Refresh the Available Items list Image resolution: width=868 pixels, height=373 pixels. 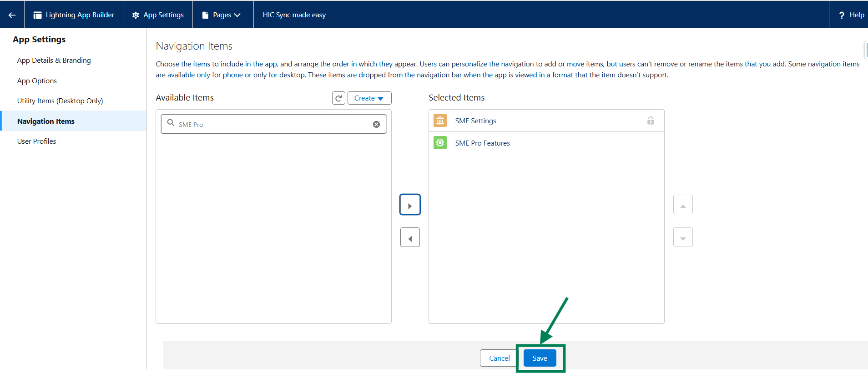338,98
